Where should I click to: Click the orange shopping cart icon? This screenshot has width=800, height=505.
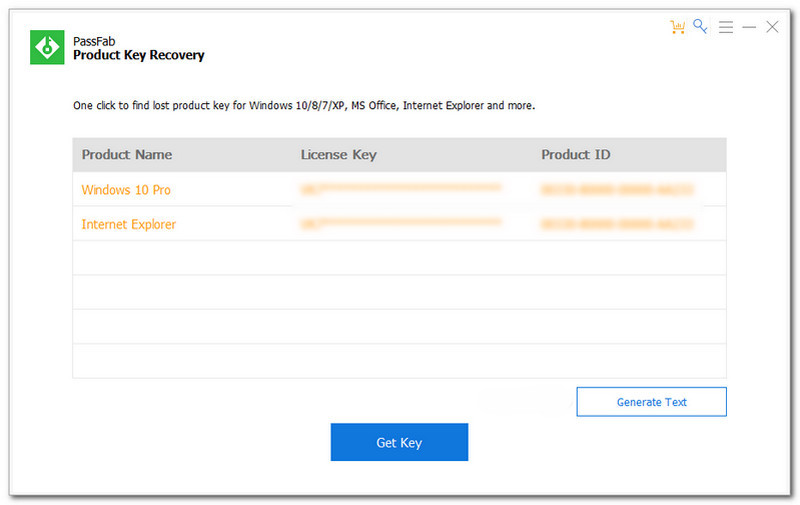pos(679,27)
